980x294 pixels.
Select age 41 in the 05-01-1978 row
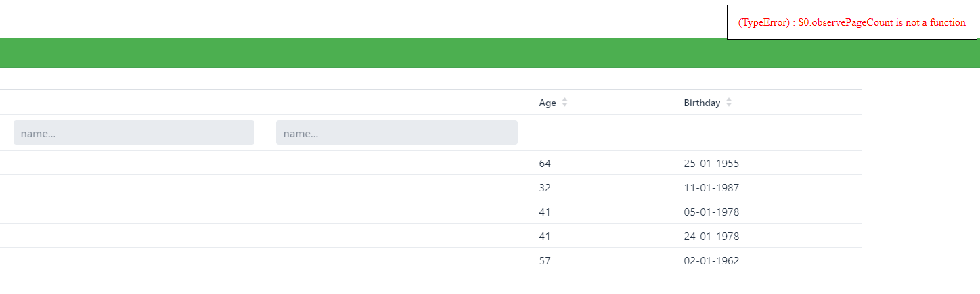click(545, 212)
